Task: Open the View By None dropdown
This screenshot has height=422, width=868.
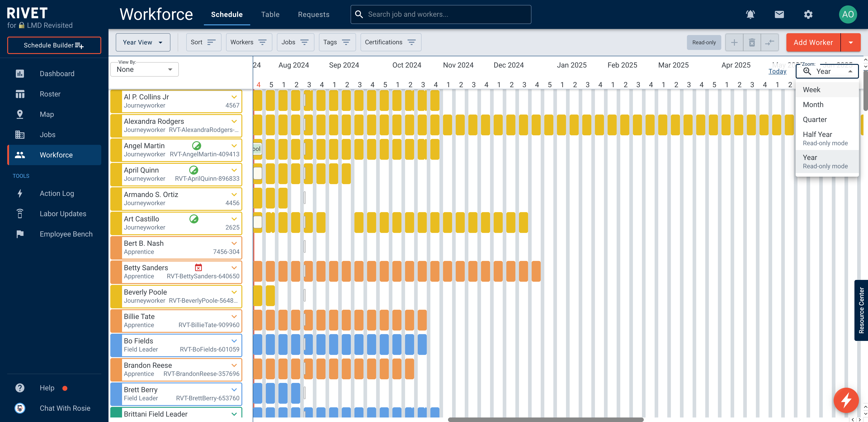Action: coord(145,69)
